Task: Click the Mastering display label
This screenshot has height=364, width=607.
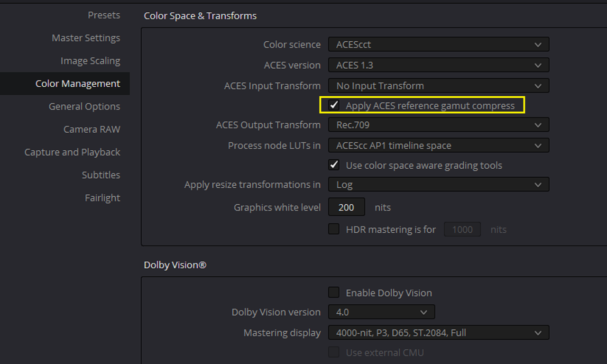Action: click(282, 333)
